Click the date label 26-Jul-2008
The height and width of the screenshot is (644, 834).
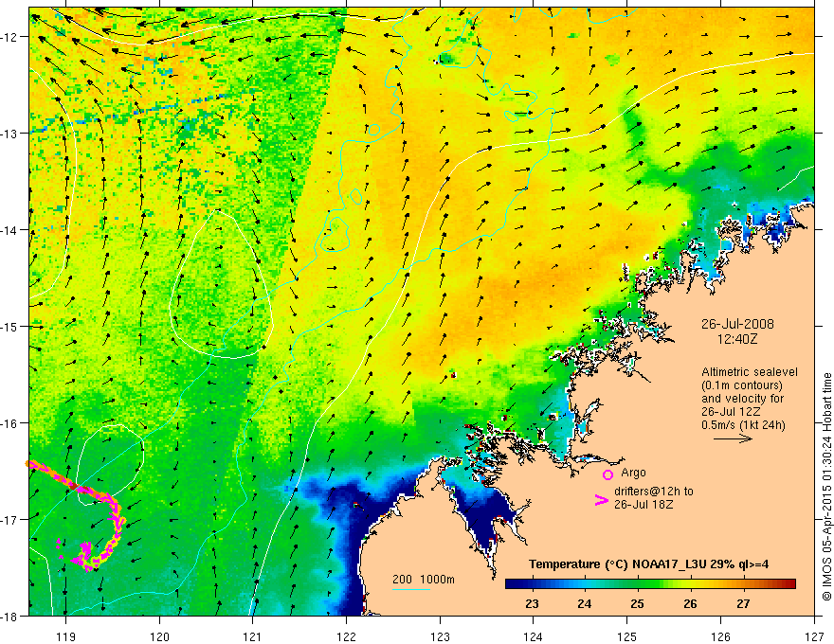[737, 324]
